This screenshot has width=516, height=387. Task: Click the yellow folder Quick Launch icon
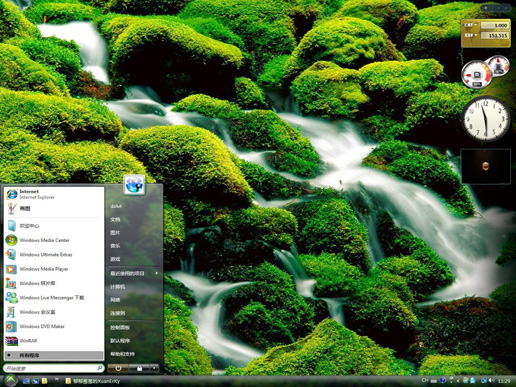click(44, 381)
